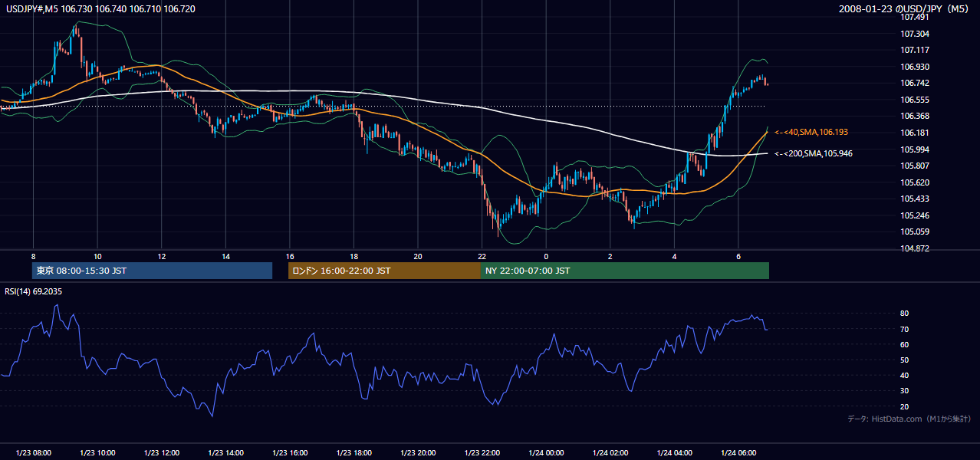980x460 pixels.
Task: Click the RSI 20 level label
Action: click(x=905, y=406)
